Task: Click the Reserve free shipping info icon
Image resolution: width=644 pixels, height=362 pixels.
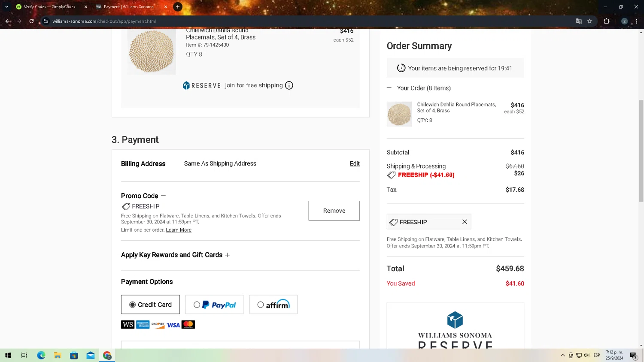Action: [289, 85]
